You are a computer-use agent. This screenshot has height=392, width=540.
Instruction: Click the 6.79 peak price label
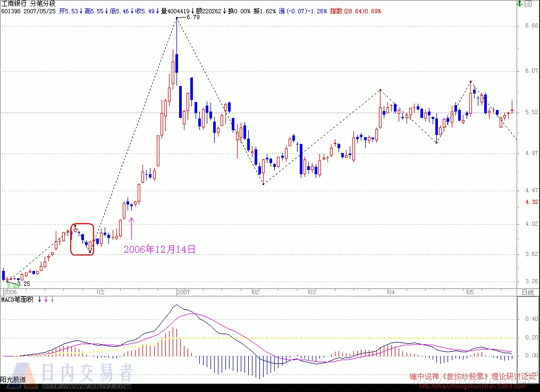[x=193, y=17]
